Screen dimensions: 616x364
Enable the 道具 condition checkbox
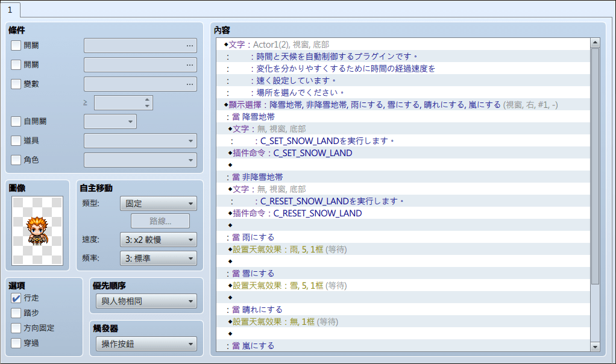(x=16, y=140)
